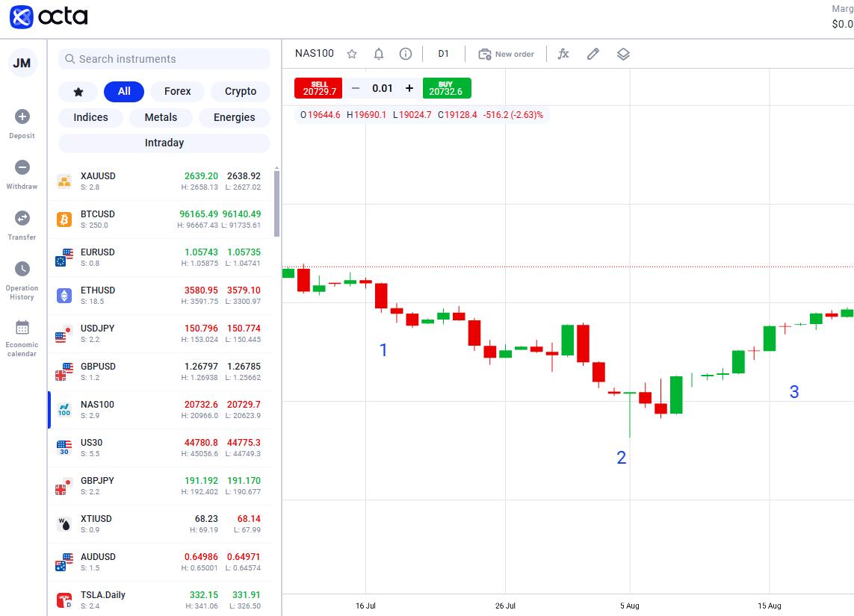This screenshot has height=616, width=854.
Task: Select the XAUUSD row name
Action: [x=98, y=176]
